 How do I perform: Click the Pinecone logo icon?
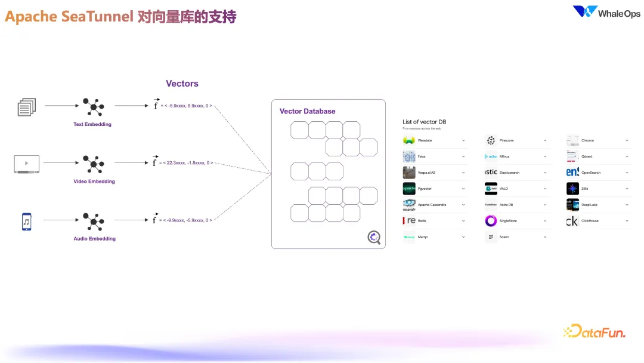point(491,140)
